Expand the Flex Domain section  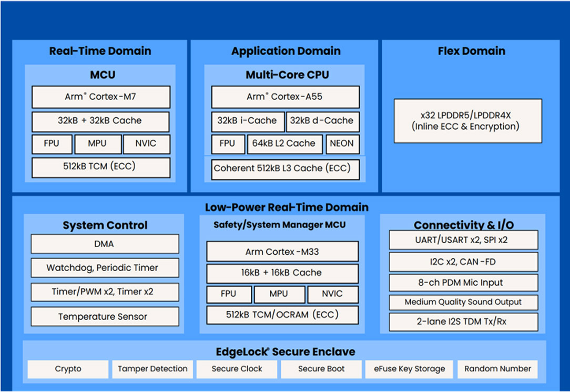(x=471, y=51)
